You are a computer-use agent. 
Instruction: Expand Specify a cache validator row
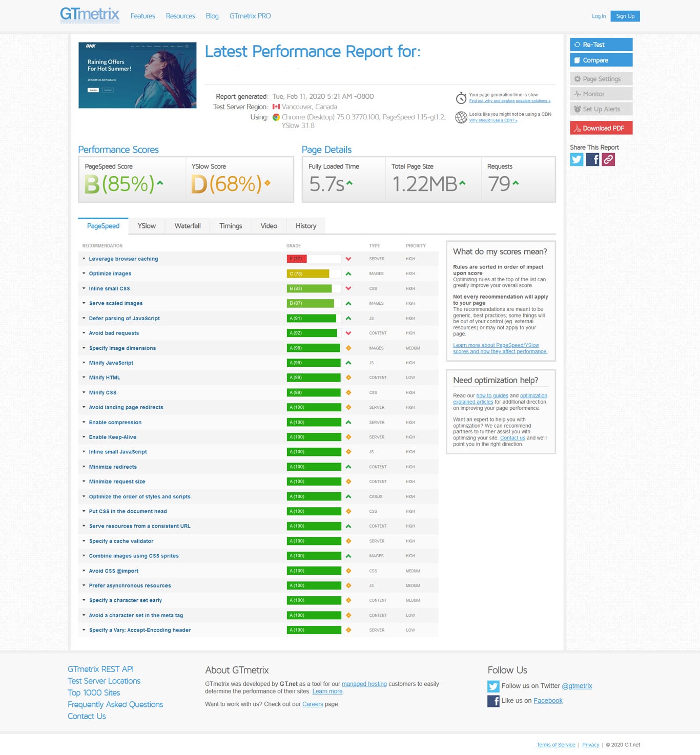pyautogui.click(x=121, y=541)
